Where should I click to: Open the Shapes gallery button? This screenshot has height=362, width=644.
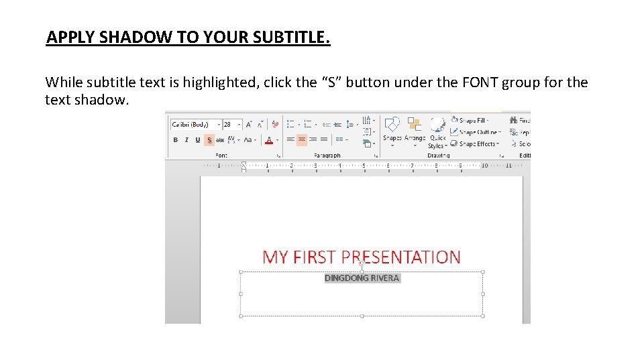click(x=392, y=131)
